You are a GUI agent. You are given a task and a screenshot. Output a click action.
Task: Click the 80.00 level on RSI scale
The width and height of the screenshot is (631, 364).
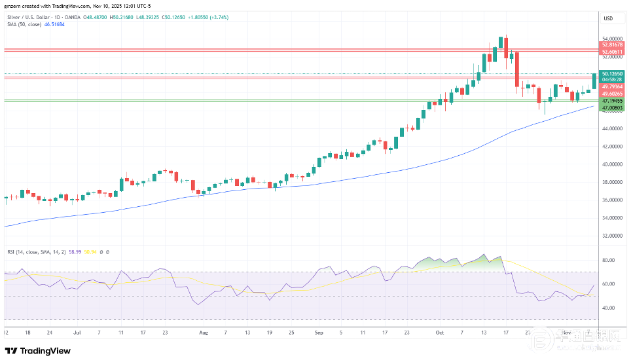609,261
